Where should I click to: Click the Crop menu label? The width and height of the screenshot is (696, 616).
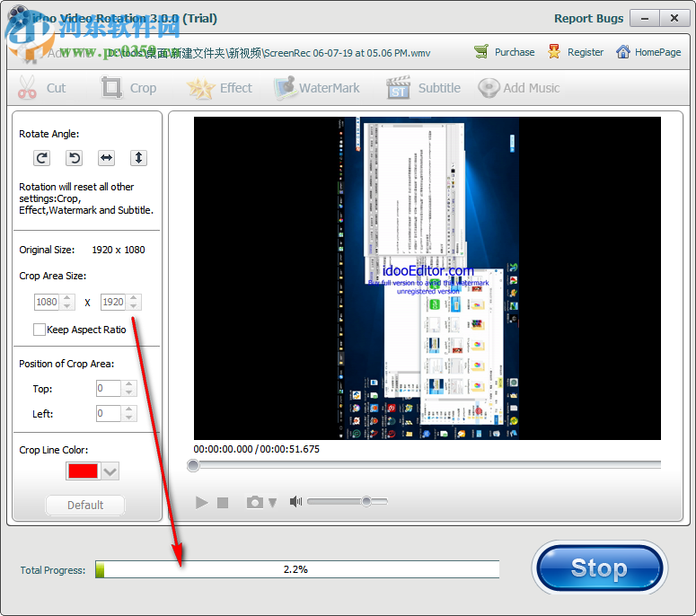(x=143, y=88)
